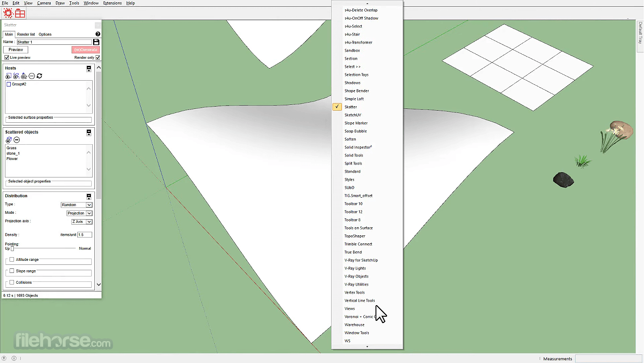Open the Projection axis dropdown showing Z Axis

click(82, 222)
